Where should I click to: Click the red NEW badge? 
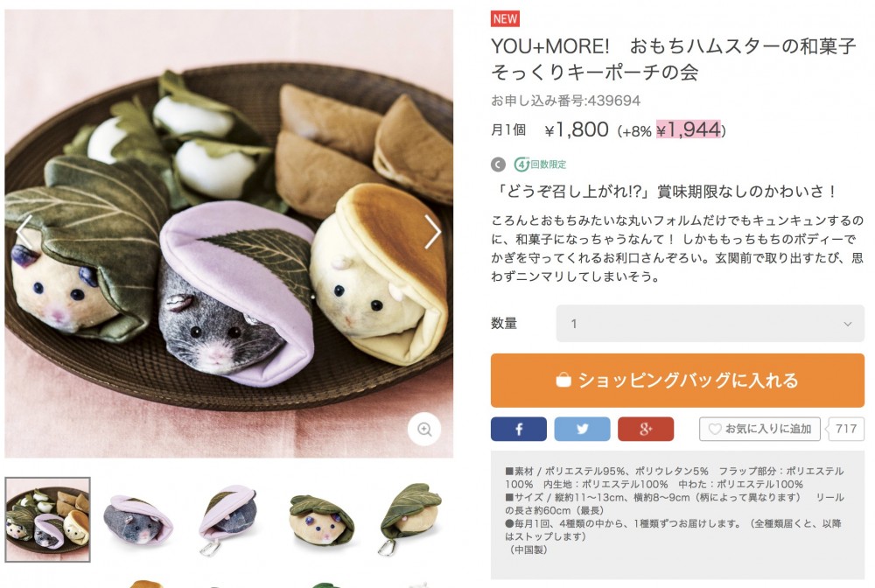[506, 19]
